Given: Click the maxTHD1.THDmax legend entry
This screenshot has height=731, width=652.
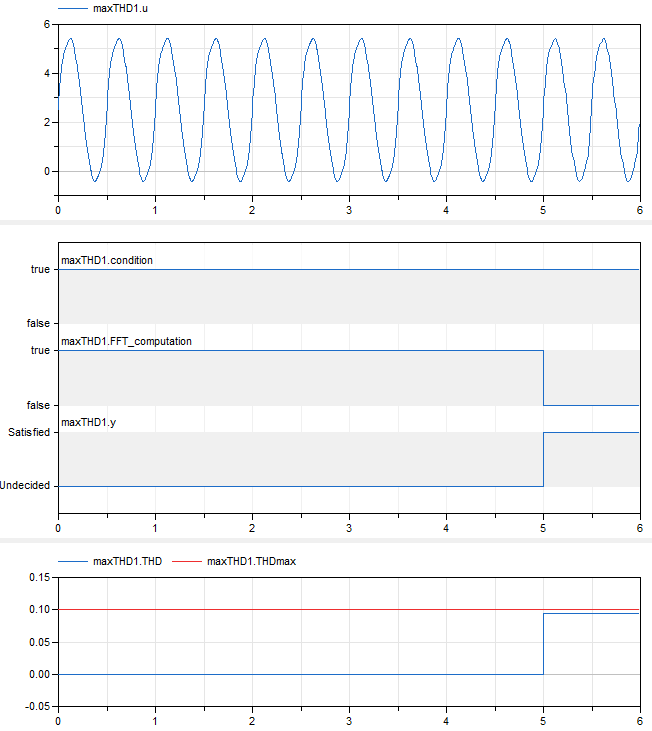Looking at the screenshot, I should [x=251, y=561].
